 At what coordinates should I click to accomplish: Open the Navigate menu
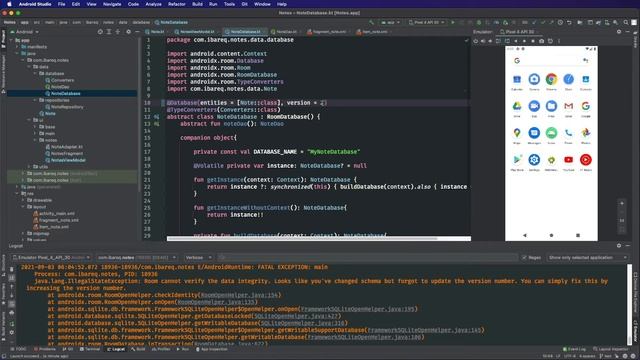tap(112, 4)
